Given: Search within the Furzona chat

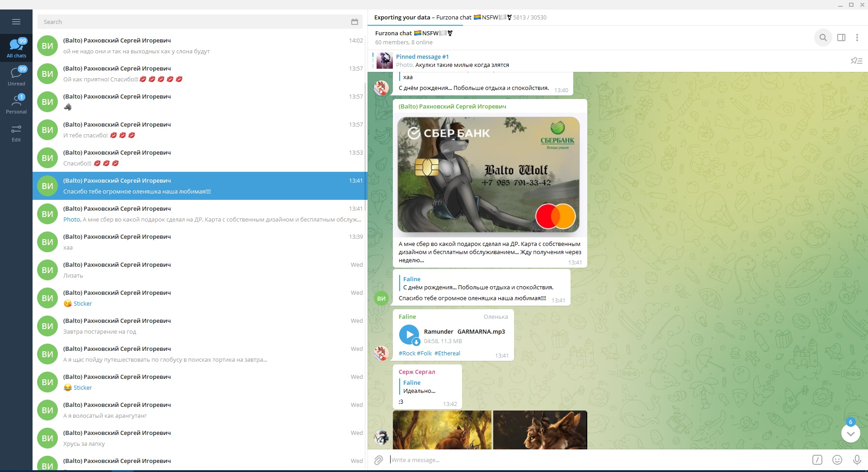Looking at the screenshot, I should (823, 38).
